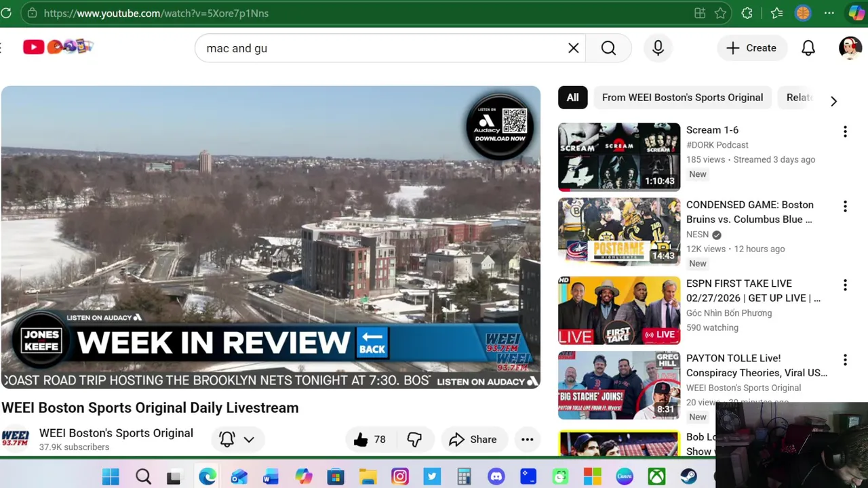Scan the Audacy QR code overlay

click(x=515, y=121)
